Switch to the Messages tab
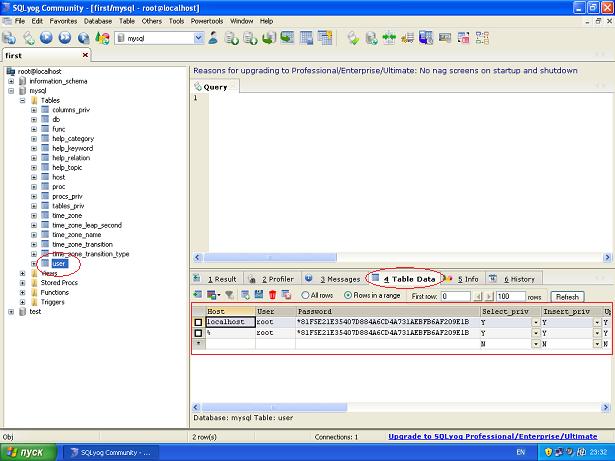Screen dimensions: 615x461 click(x=333, y=279)
